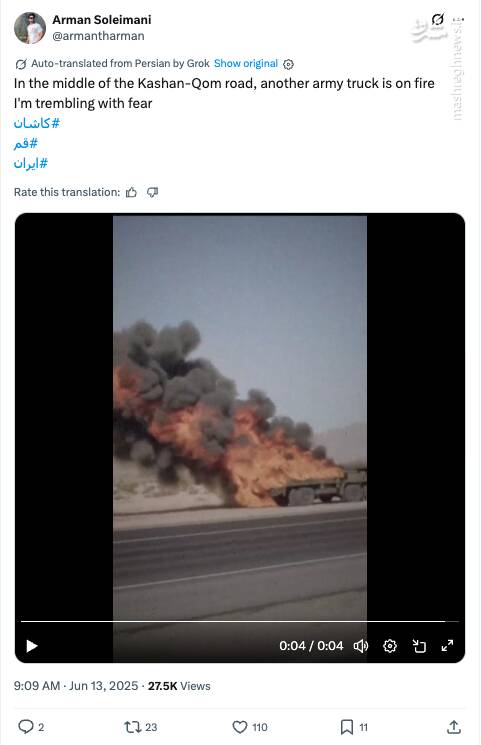The height and width of the screenshot is (745, 481).
Task: Click Show original link
Action: click(246, 64)
